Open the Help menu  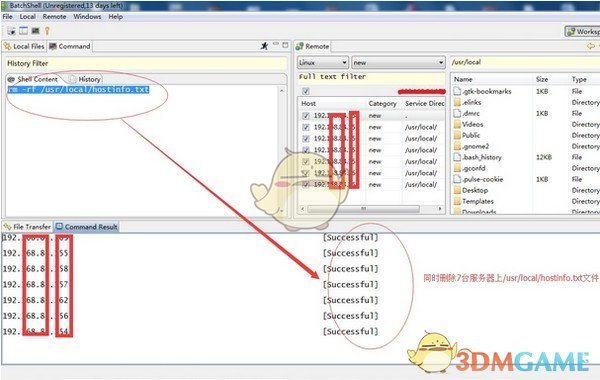115,17
